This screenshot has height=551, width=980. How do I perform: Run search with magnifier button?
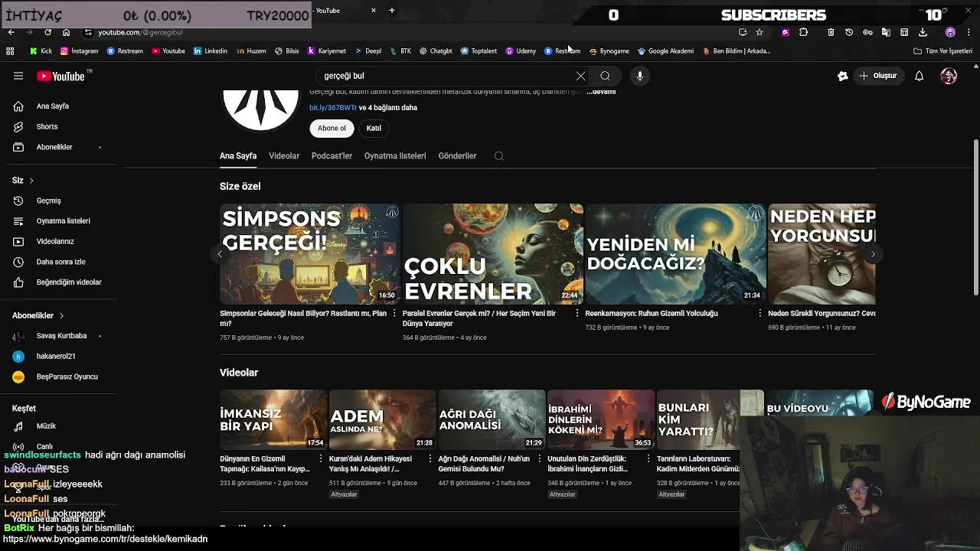[x=605, y=76]
